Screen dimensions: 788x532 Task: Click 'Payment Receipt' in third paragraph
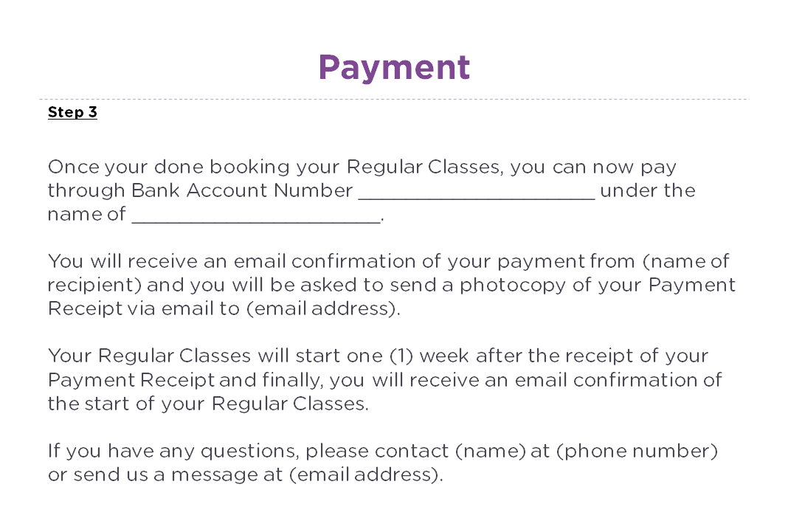(131, 380)
